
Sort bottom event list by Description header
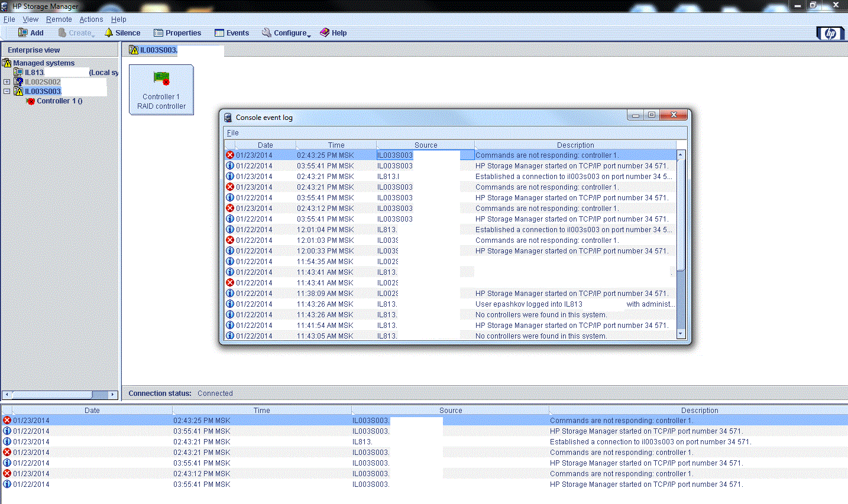click(x=699, y=410)
